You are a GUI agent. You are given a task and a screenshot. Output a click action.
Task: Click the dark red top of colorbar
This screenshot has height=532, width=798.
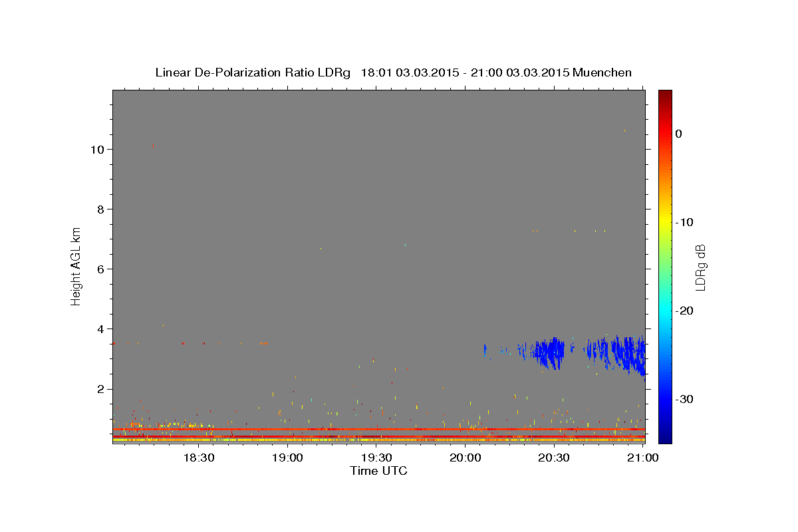point(665,96)
